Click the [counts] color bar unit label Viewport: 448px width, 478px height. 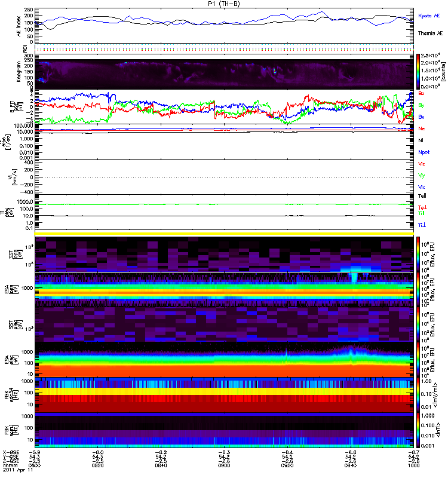[x=443, y=72]
